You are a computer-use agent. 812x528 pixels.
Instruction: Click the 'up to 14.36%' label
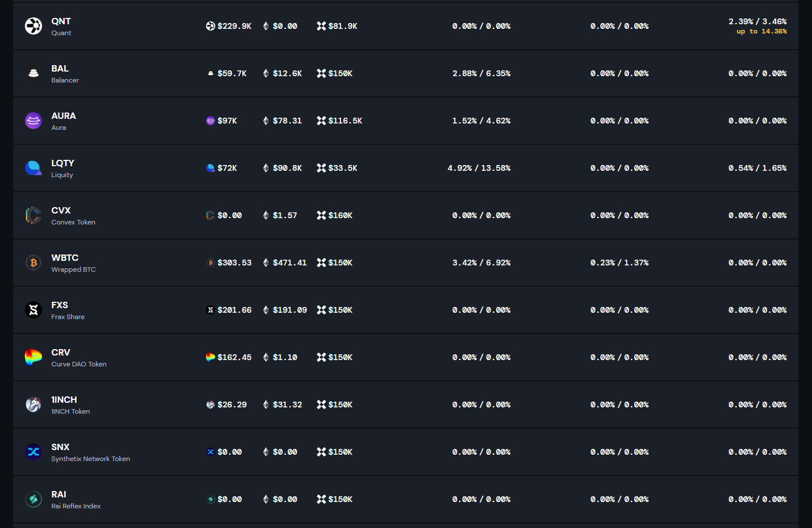762,32
